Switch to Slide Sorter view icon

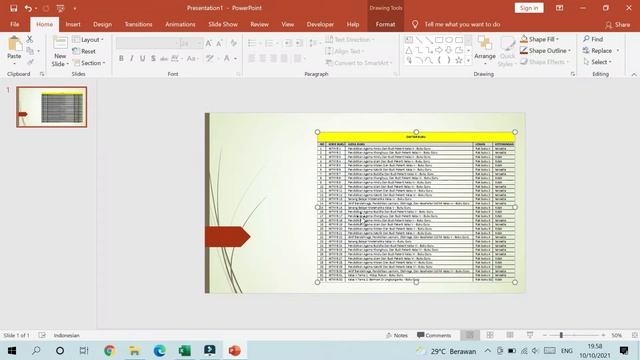coord(490,335)
